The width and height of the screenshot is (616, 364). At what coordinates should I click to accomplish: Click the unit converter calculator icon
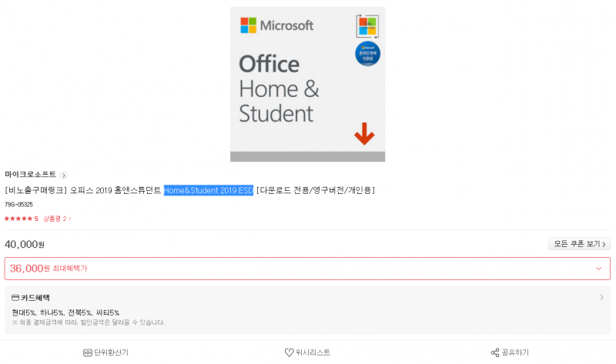(88, 352)
